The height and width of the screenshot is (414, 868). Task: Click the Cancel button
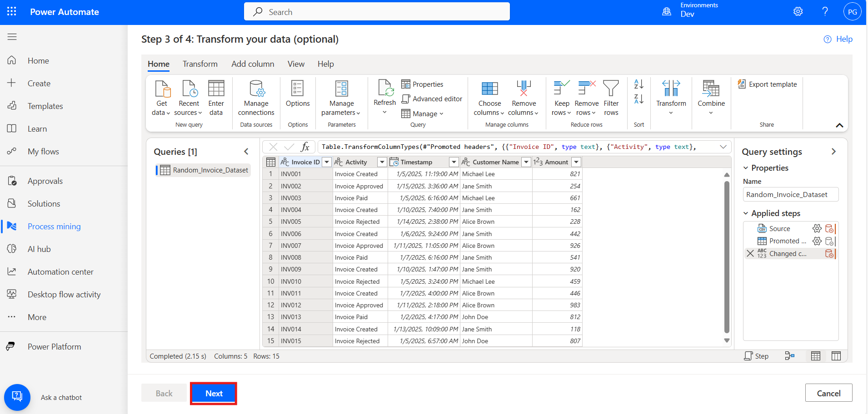pyautogui.click(x=828, y=393)
